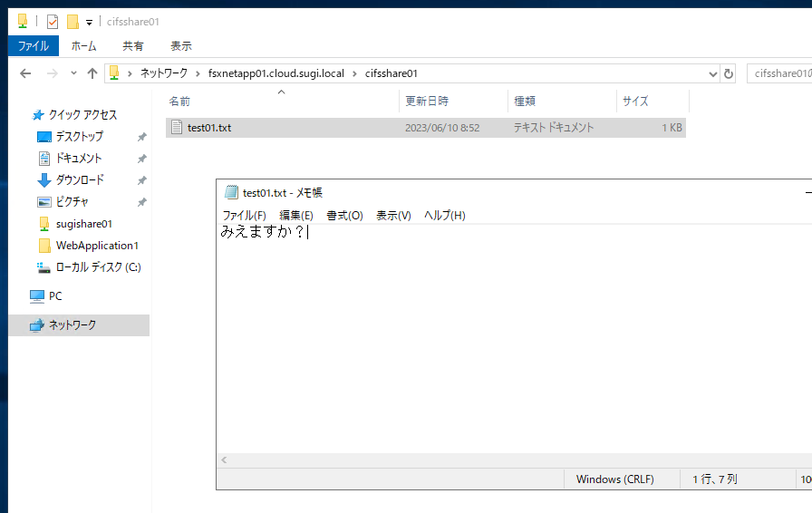This screenshot has width=812, height=513.
Task: Open the ファイル ribbon tab
Action: 34,46
